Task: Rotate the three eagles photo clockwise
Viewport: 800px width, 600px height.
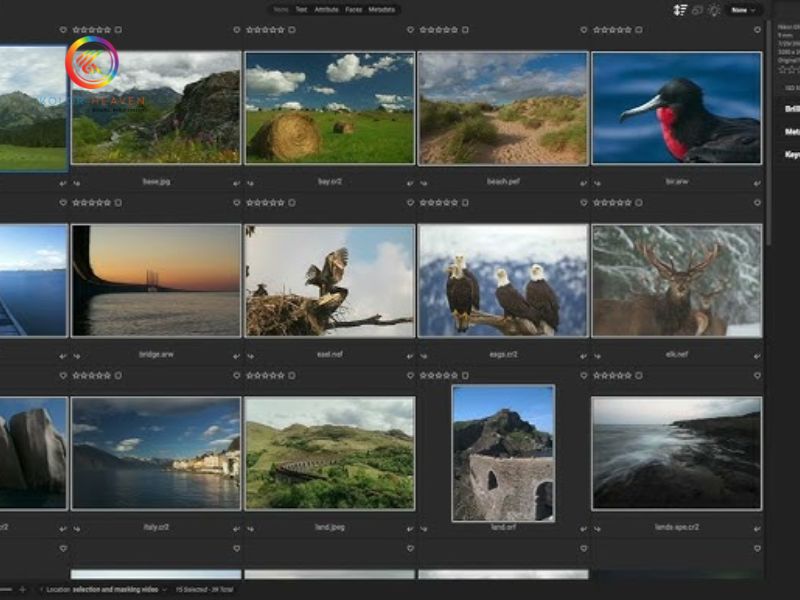Action: click(x=584, y=356)
